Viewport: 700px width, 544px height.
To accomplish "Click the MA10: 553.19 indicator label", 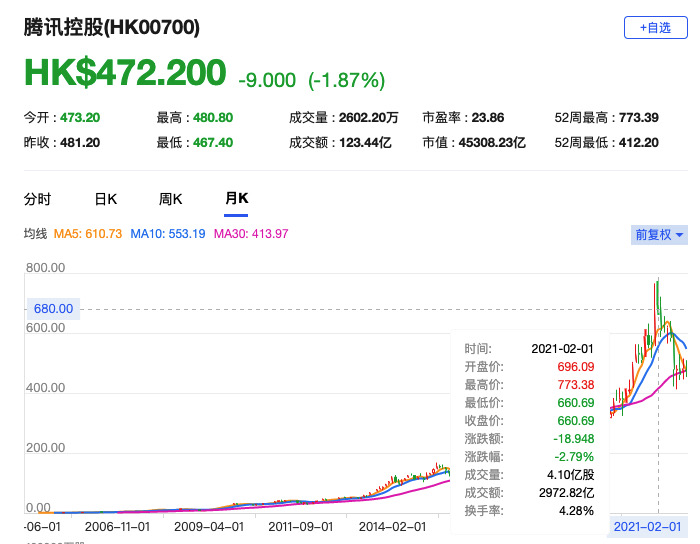I will (168, 234).
